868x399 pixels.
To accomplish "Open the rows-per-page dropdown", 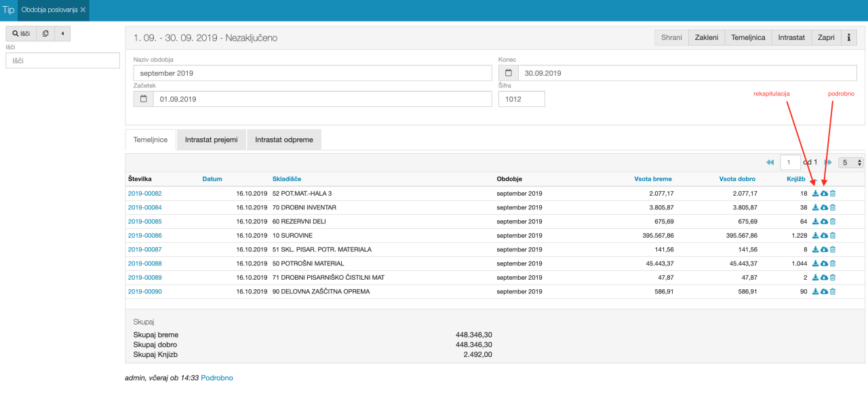I will point(851,163).
